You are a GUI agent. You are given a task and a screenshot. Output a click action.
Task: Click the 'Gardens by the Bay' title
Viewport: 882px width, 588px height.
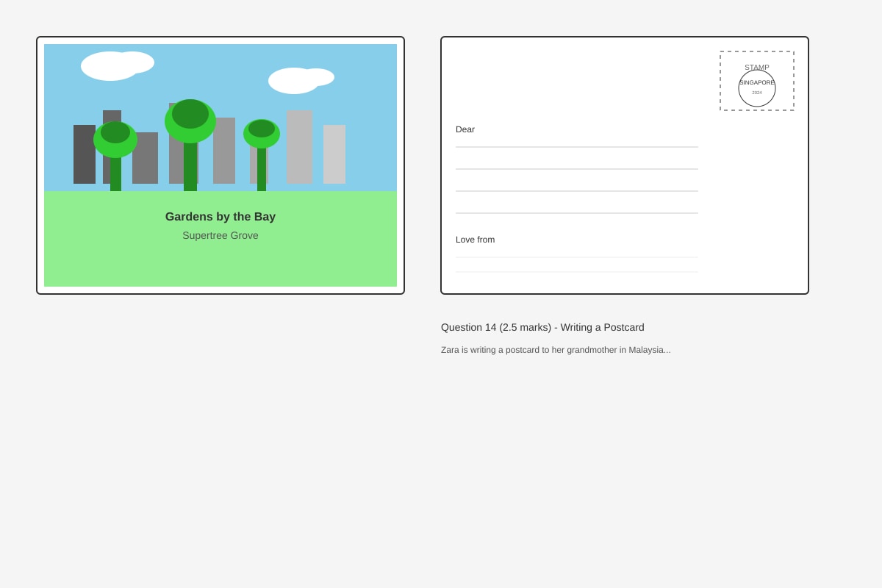coord(220,217)
